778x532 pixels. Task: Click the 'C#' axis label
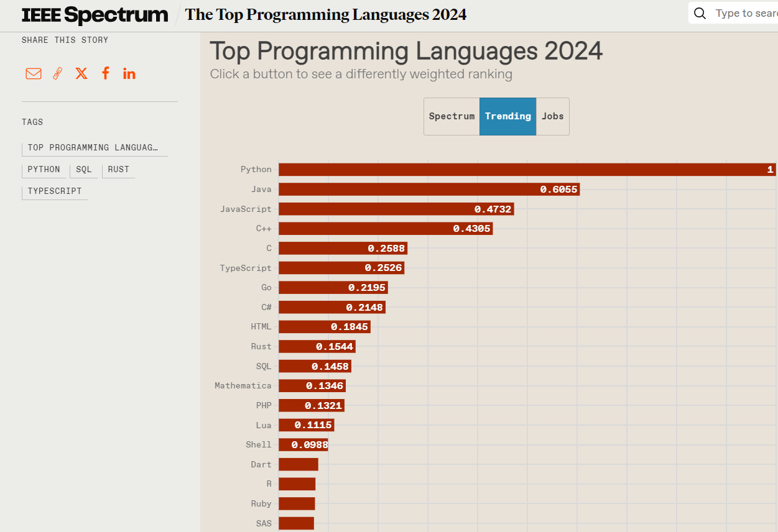(x=267, y=308)
